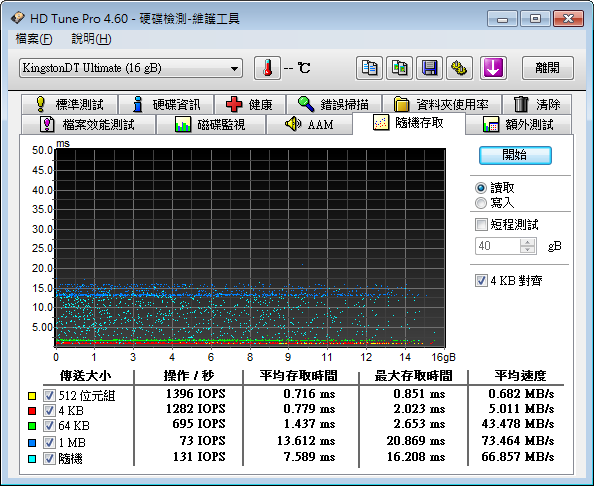Decrease the short stroke gB spinner value
Screen dimensions: 594x486
(527, 250)
